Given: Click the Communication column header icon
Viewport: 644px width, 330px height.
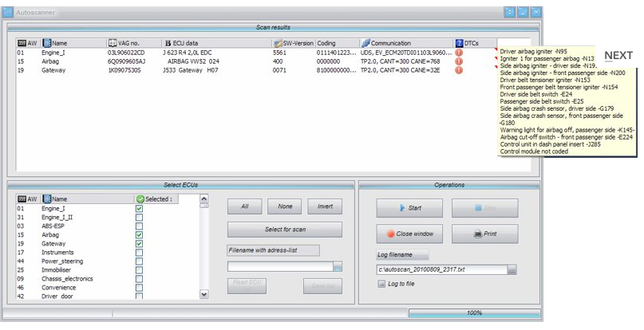Looking at the screenshot, I should (x=365, y=42).
